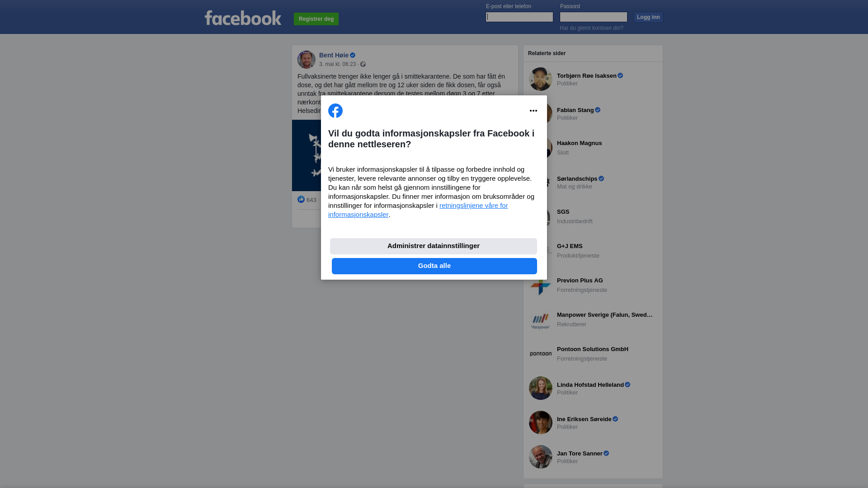Open Manpower Sverige page logo

(541, 319)
